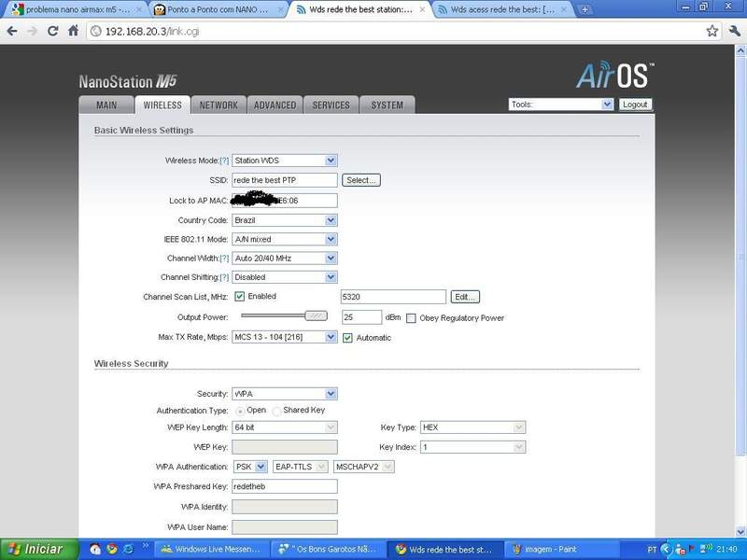Switch to problema nano airmax m5 tab

[77, 9]
